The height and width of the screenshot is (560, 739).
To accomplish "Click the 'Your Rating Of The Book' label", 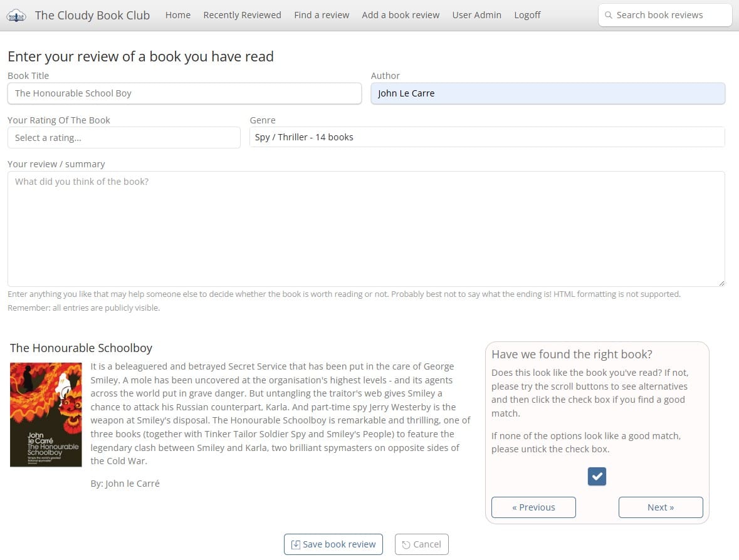I will 59,120.
